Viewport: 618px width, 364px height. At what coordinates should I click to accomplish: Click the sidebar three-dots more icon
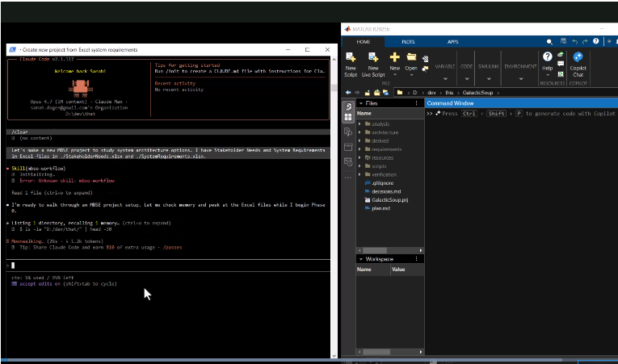coord(348,178)
